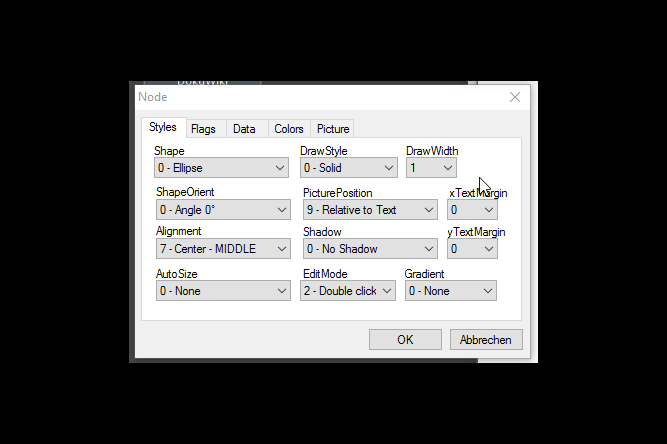Expand the Gradient dropdown
Image resolution: width=667 pixels, height=444 pixels.
[450, 291]
